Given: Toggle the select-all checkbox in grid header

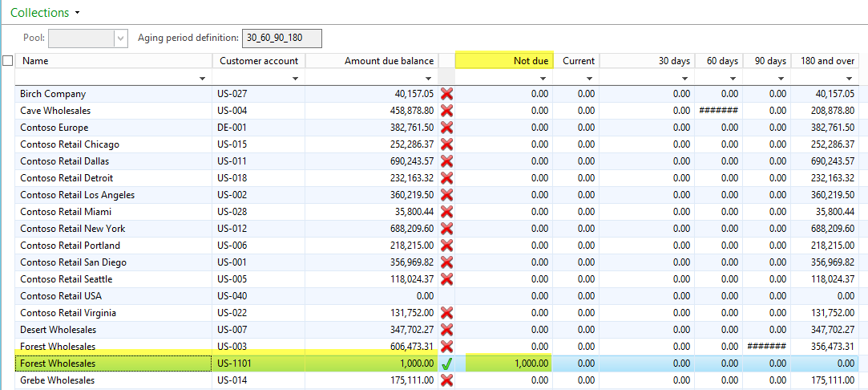Looking at the screenshot, I should point(8,61).
